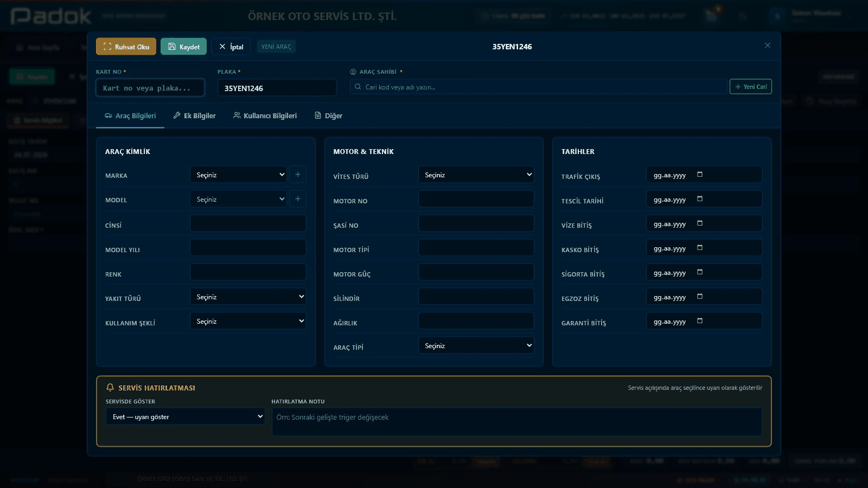This screenshot has width=868, height=488.
Task: Click the Motor Güç field
Action: [x=476, y=272]
